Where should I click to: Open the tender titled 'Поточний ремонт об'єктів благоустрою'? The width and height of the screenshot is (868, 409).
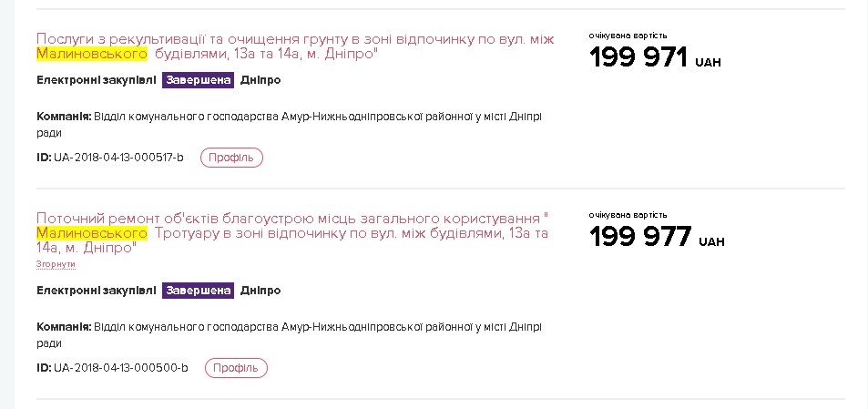[291, 218]
